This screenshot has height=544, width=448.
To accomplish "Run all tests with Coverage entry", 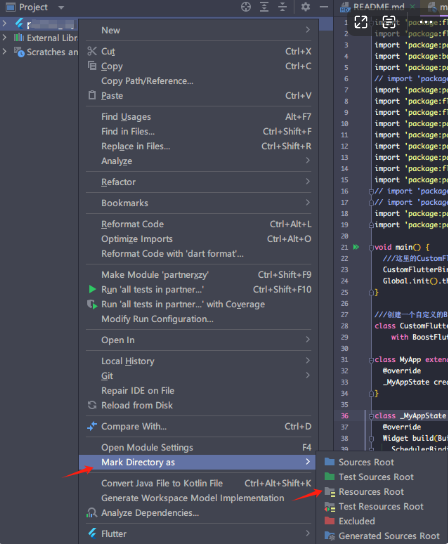I will coord(198,304).
